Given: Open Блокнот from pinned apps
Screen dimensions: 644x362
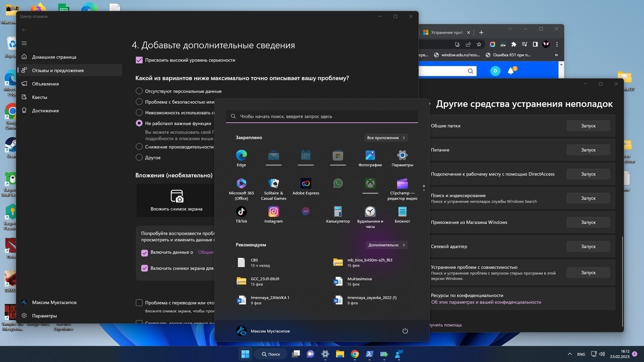Looking at the screenshot, I should pyautogui.click(x=402, y=215).
